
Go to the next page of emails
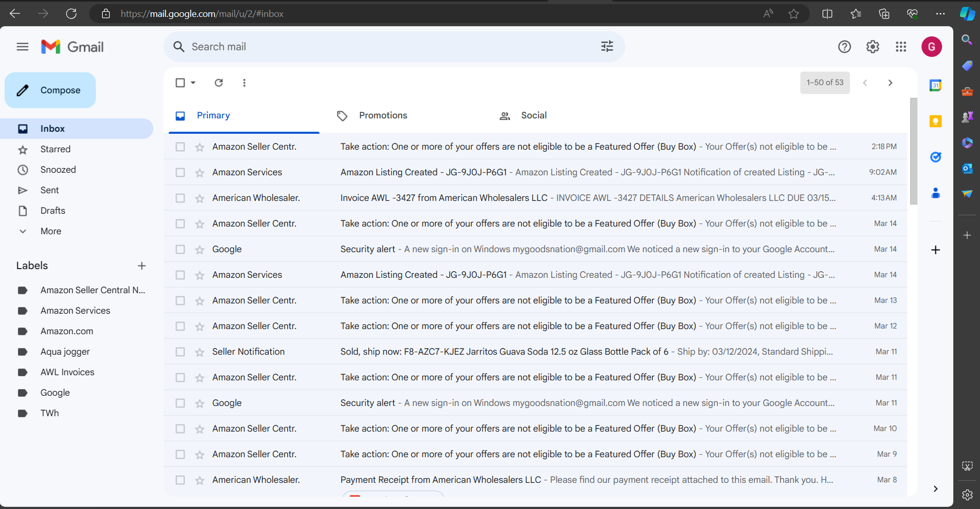coord(890,83)
